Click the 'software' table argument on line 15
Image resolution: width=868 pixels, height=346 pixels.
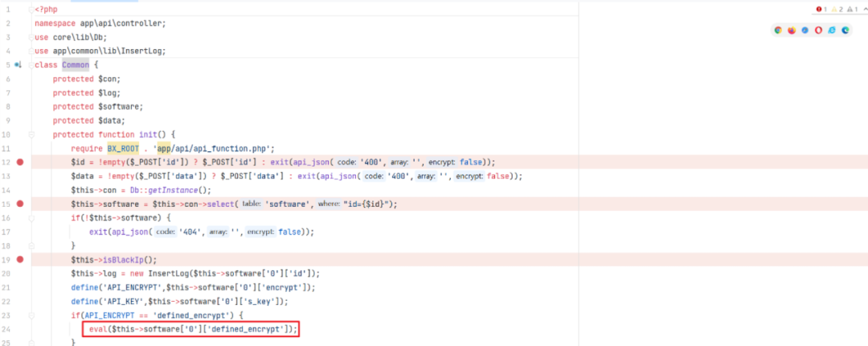tap(288, 204)
